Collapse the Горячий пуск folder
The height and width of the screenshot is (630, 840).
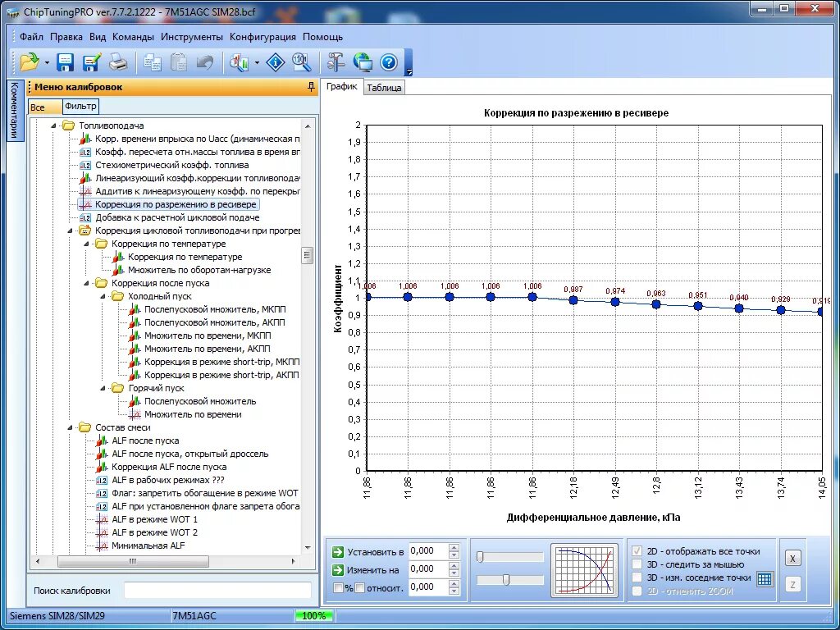(103, 388)
